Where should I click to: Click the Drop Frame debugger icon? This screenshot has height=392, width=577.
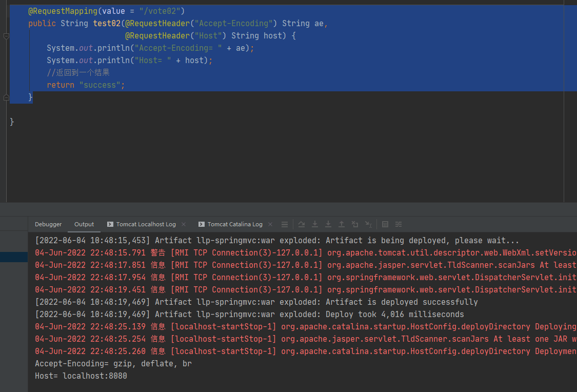pos(355,224)
